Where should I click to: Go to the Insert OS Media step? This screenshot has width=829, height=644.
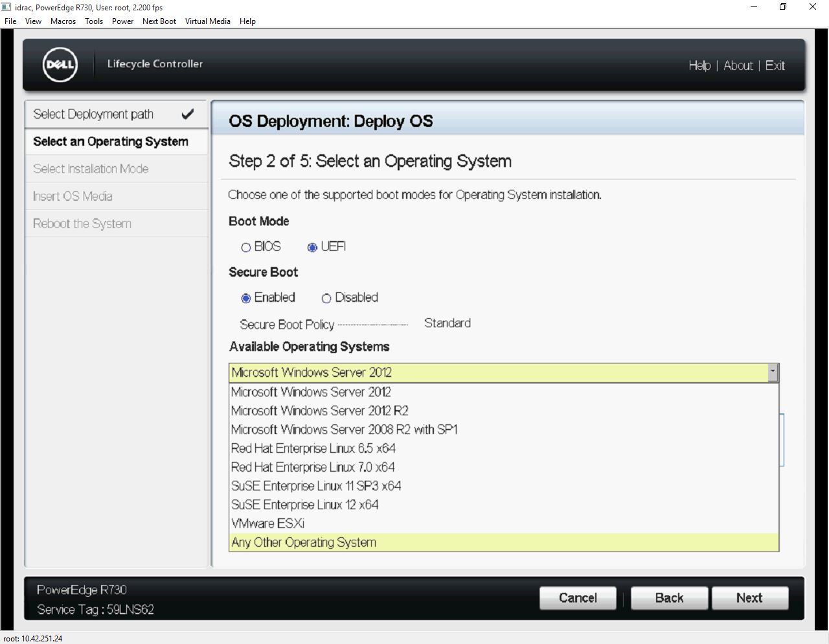tap(117, 196)
